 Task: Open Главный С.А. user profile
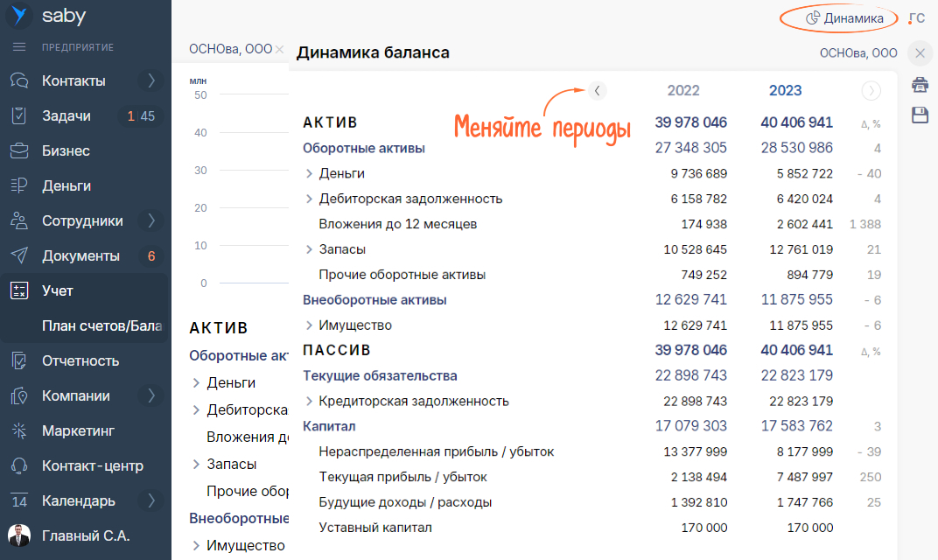tap(86, 535)
